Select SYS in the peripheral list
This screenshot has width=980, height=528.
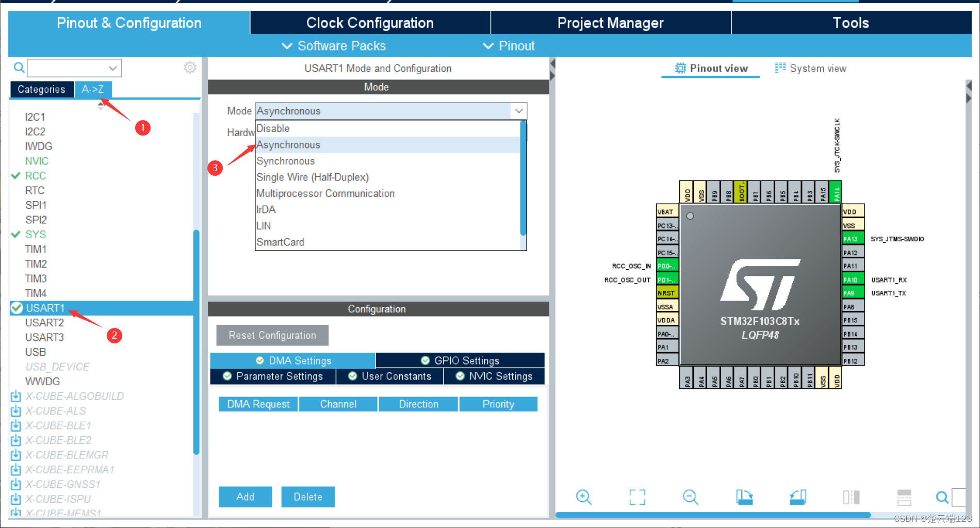[x=36, y=235]
